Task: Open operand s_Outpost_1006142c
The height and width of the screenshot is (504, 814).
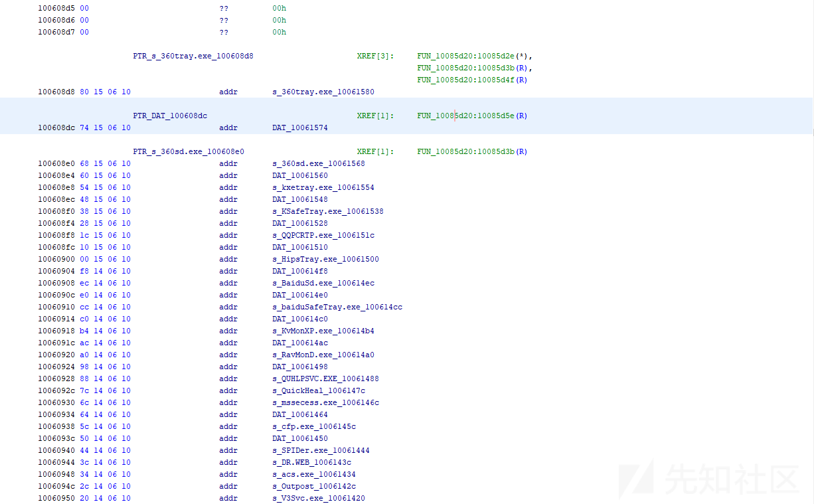Action: click(314, 486)
